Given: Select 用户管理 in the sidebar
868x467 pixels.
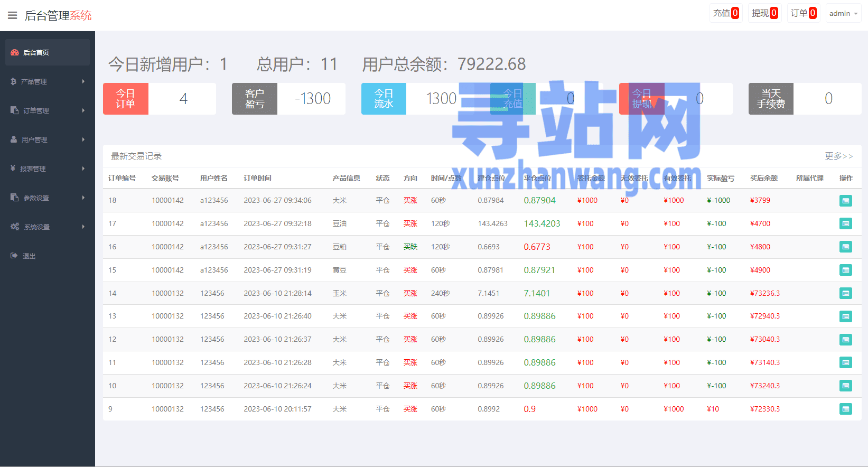Looking at the screenshot, I should coord(34,139).
